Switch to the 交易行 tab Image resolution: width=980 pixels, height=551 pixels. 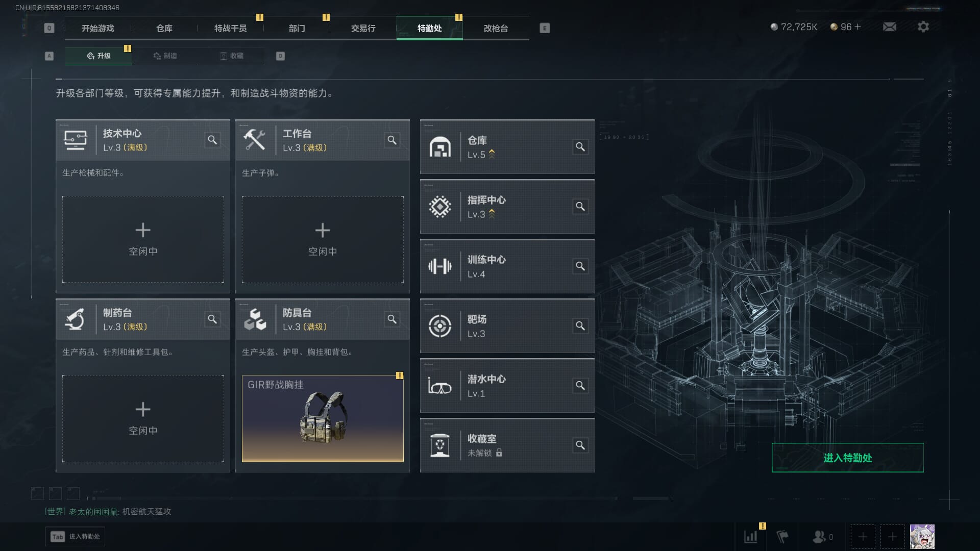[x=363, y=28]
